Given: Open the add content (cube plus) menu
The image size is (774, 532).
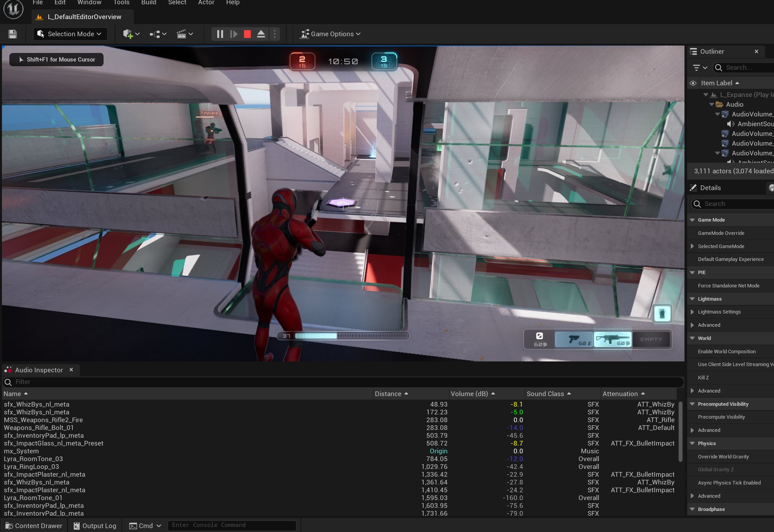Looking at the screenshot, I should (x=131, y=34).
